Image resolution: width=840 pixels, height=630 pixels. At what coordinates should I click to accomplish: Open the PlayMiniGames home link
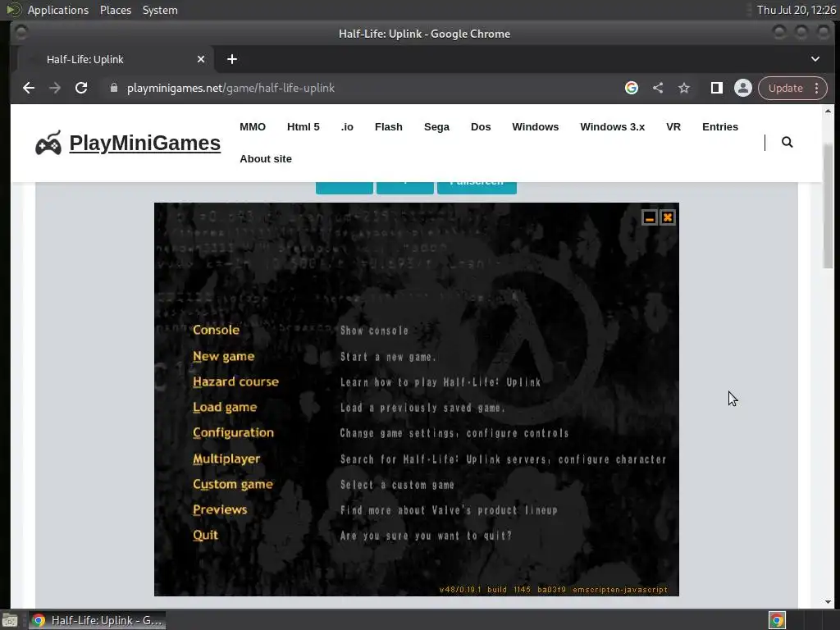144,143
